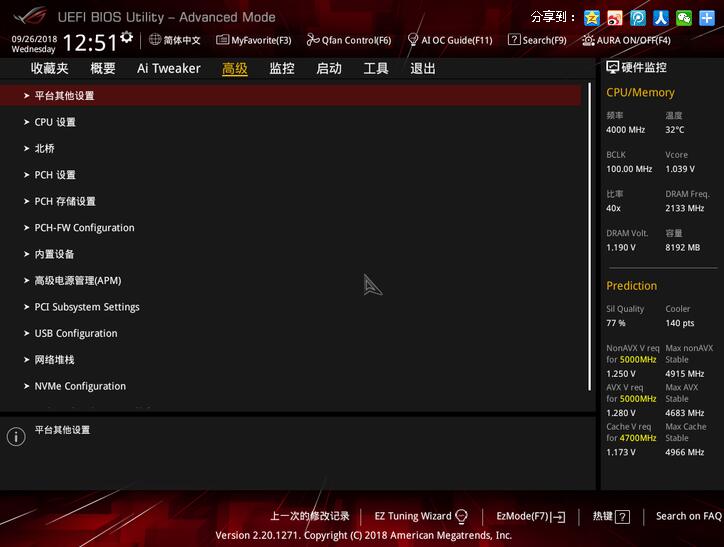Open Search on FAQ link
The height and width of the screenshot is (547, 724).
click(689, 516)
